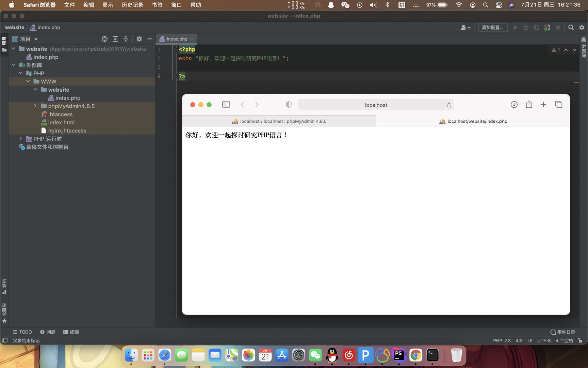Collapse the 外部库 node
588x368 pixels.
[13, 65]
